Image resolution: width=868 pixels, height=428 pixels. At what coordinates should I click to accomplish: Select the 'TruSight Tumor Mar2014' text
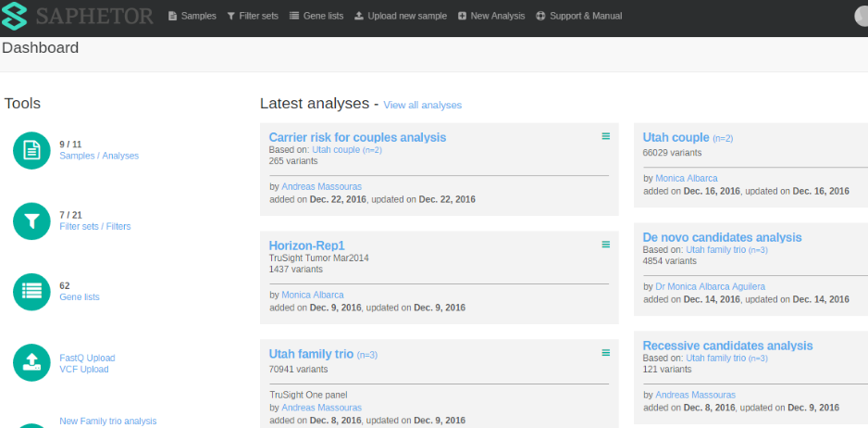click(319, 258)
